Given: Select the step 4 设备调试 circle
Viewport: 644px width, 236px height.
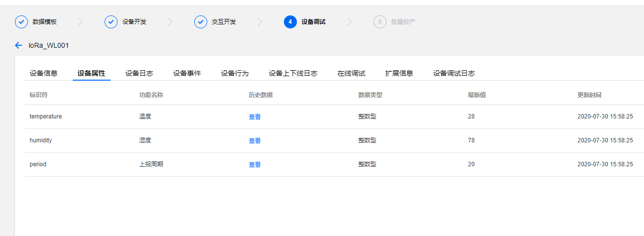Looking at the screenshot, I should click(290, 22).
